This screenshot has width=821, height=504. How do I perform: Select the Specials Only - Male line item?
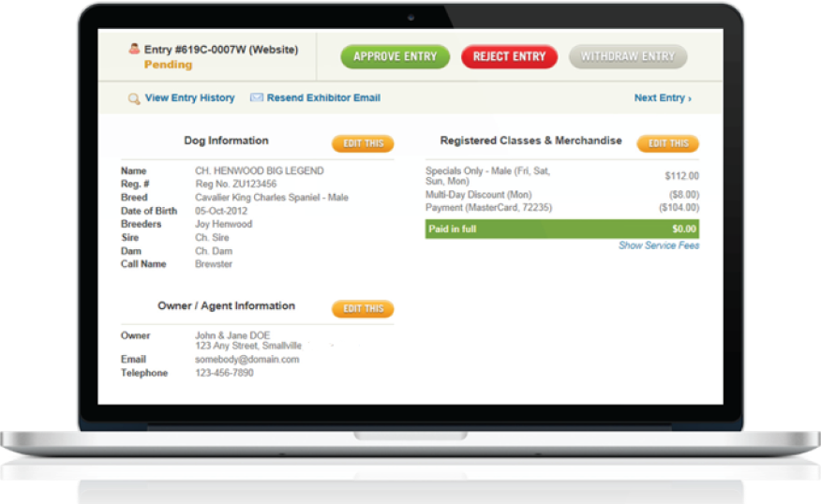487,176
